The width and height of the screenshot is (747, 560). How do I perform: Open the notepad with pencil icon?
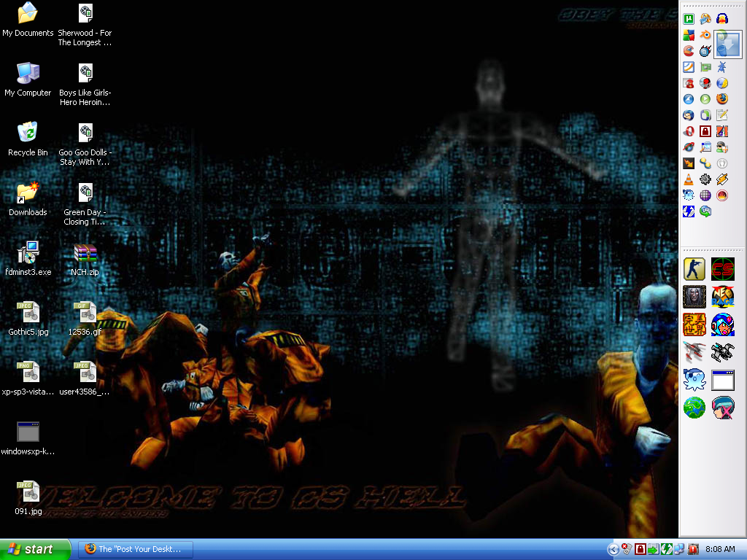[x=722, y=115]
